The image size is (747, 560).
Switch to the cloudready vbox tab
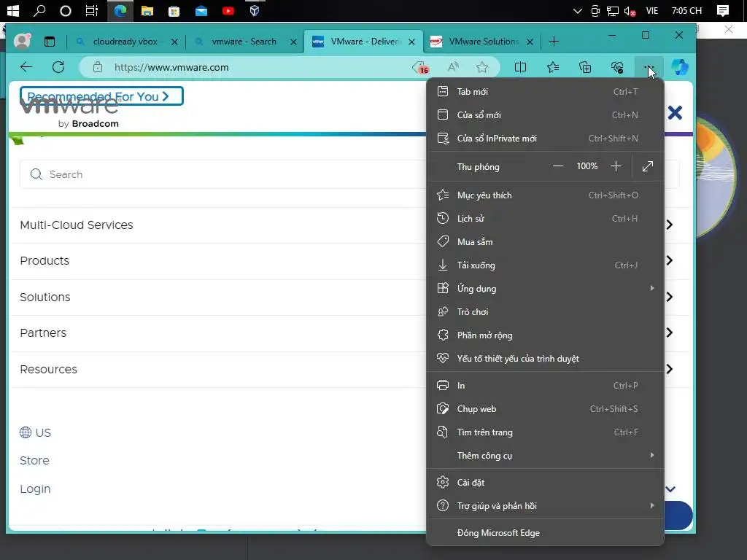[125, 42]
